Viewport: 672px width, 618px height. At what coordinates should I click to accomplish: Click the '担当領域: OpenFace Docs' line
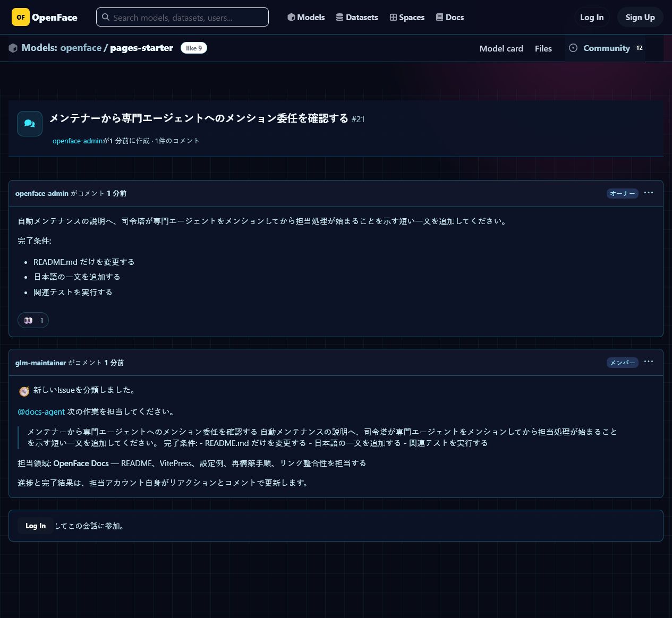tap(192, 463)
